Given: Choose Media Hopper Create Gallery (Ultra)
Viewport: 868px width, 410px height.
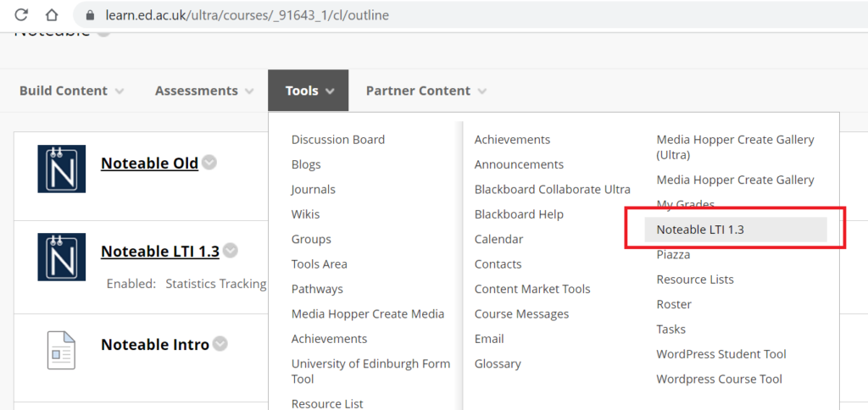Looking at the screenshot, I should click(735, 147).
